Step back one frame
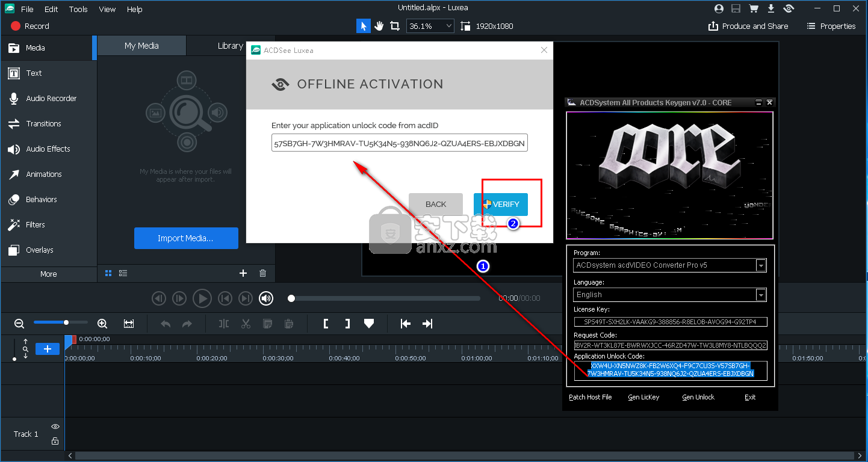868x462 pixels. 158,298
